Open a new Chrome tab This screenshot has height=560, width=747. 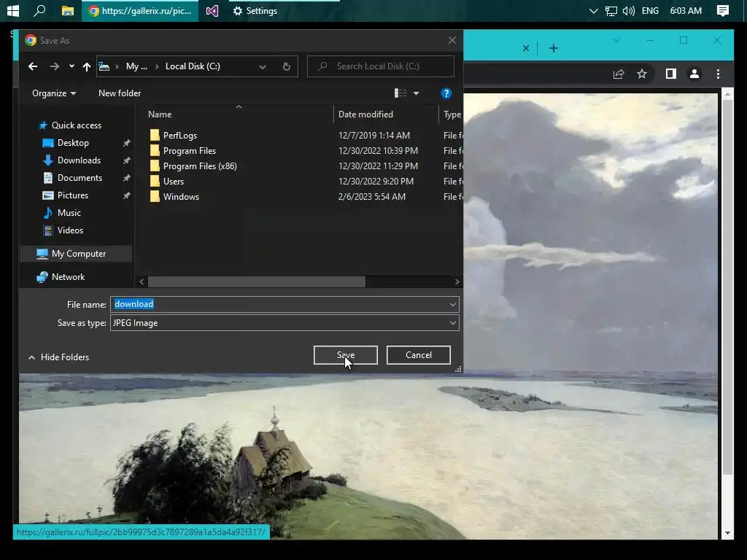[553, 48]
